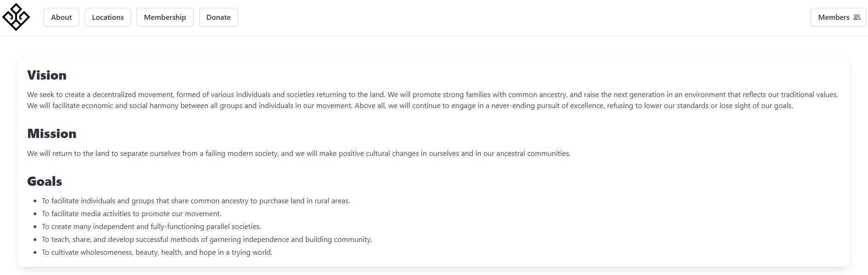
Task: Select the goal about purchasing rural land
Action: point(196,201)
